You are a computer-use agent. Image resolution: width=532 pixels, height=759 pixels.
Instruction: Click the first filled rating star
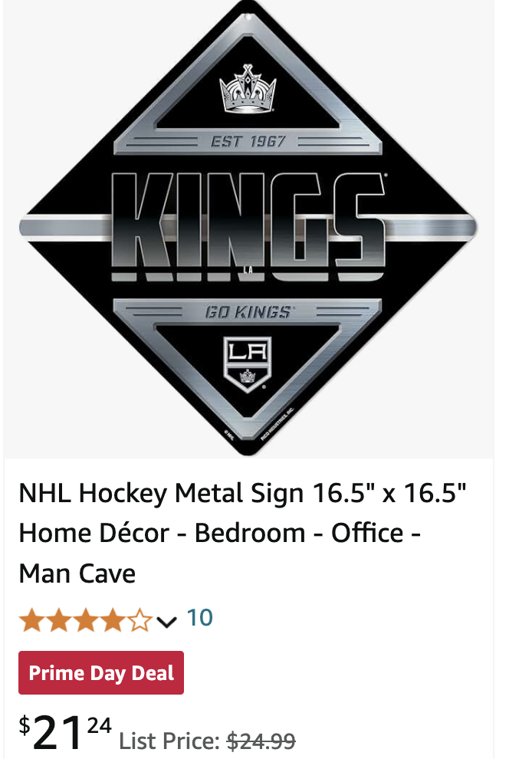point(32,620)
